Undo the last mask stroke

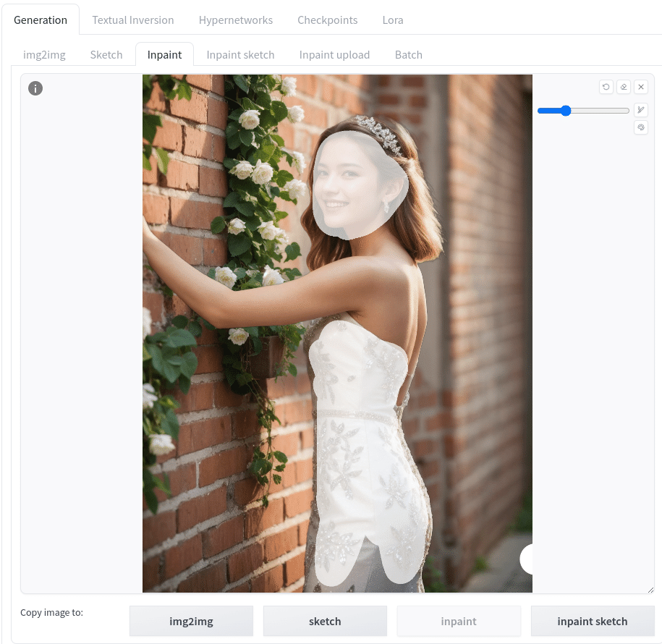(606, 87)
